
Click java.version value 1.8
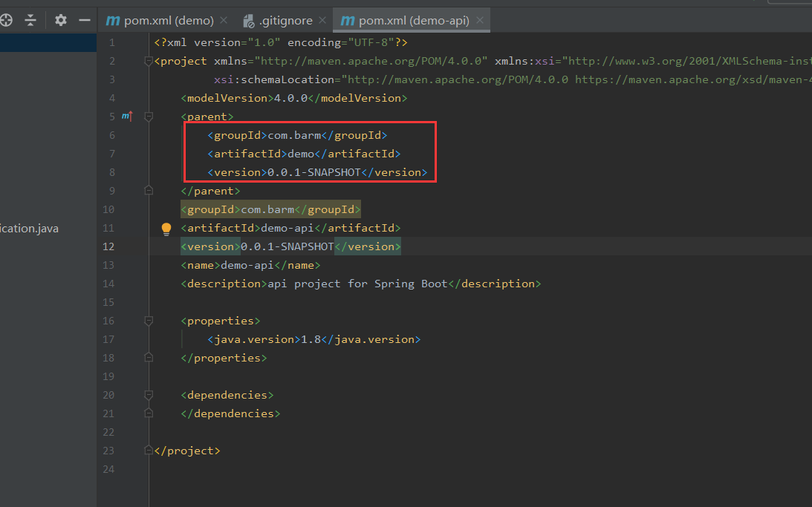point(311,339)
